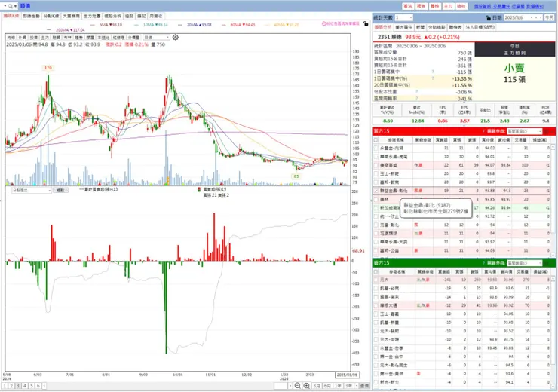Click help icon in 賣方15 header
This screenshot has height=392, width=558.
(483, 263)
